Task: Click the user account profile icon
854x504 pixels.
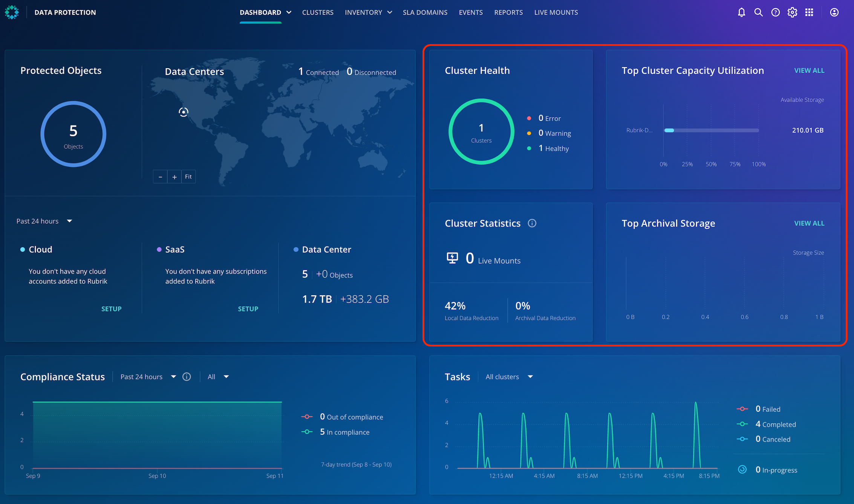Action: pyautogui.click(x=834, y=12)
